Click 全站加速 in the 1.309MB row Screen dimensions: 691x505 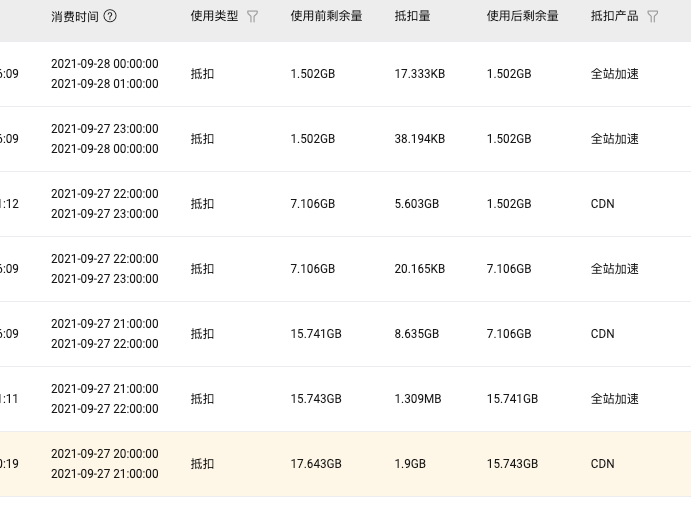tap(614, 399)
